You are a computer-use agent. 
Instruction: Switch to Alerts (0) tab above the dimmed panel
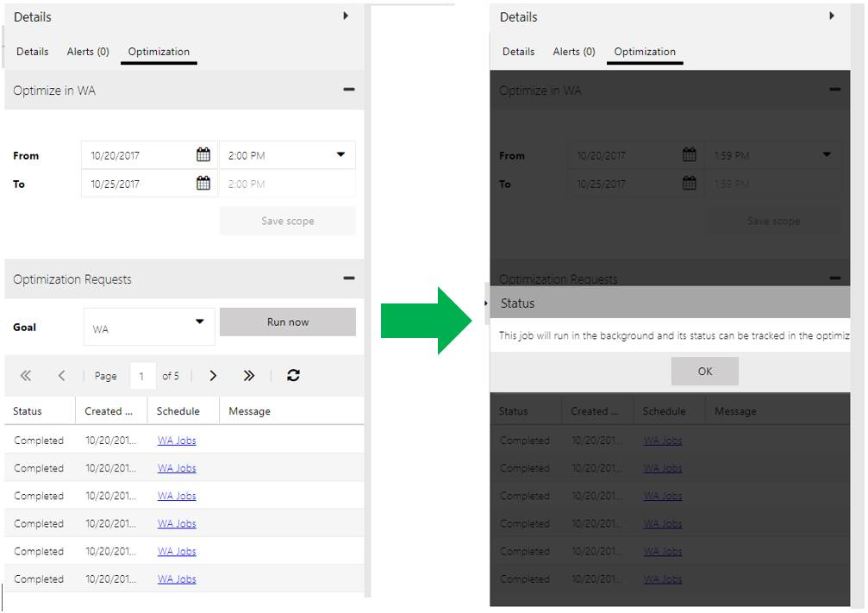pos(574,52)
